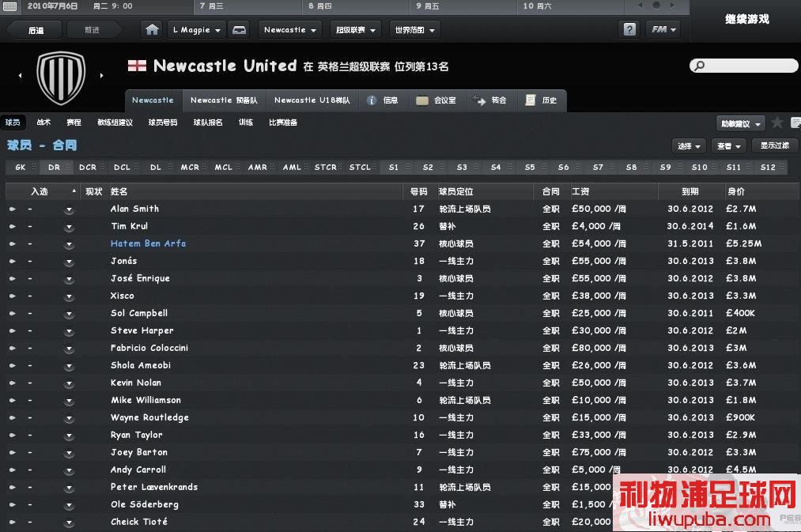Click the England flag next to club name
The width and height of the screenshot is (801, 532).
137,66
